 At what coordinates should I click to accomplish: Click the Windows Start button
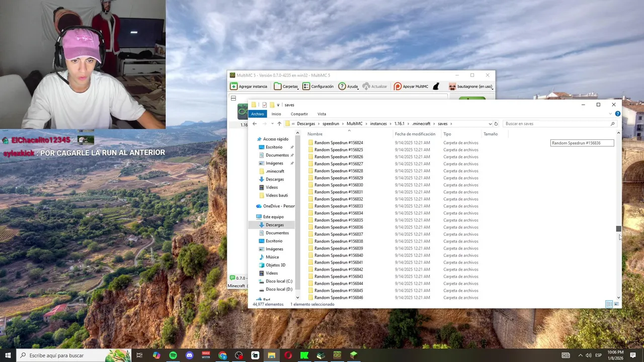point(8,355)
